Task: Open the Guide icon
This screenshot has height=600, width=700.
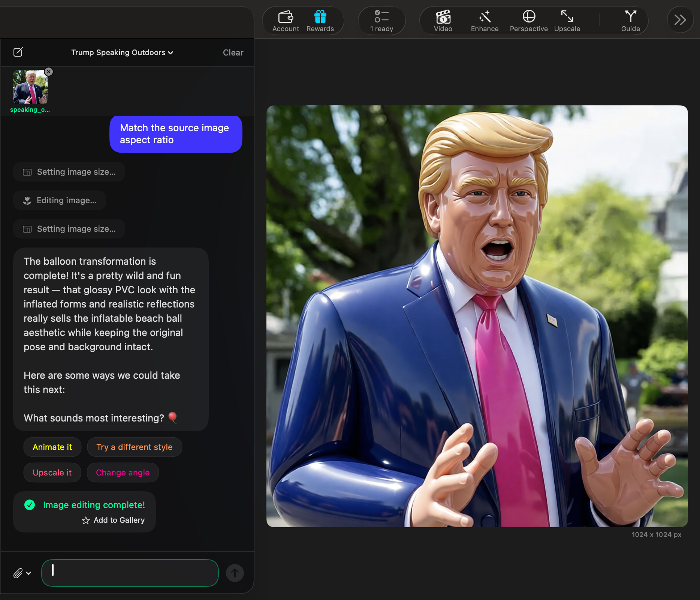Action: 630,21
